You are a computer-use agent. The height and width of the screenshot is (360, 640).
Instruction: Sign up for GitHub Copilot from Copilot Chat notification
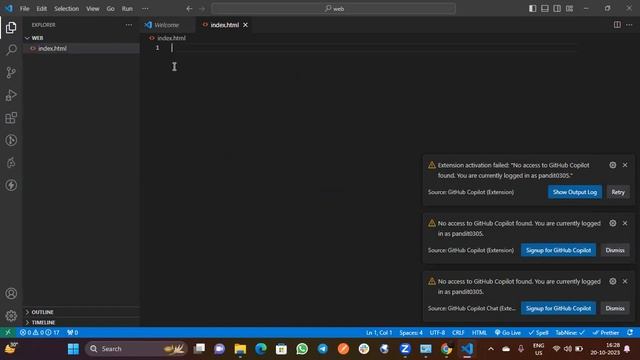[x=558, y=308]
